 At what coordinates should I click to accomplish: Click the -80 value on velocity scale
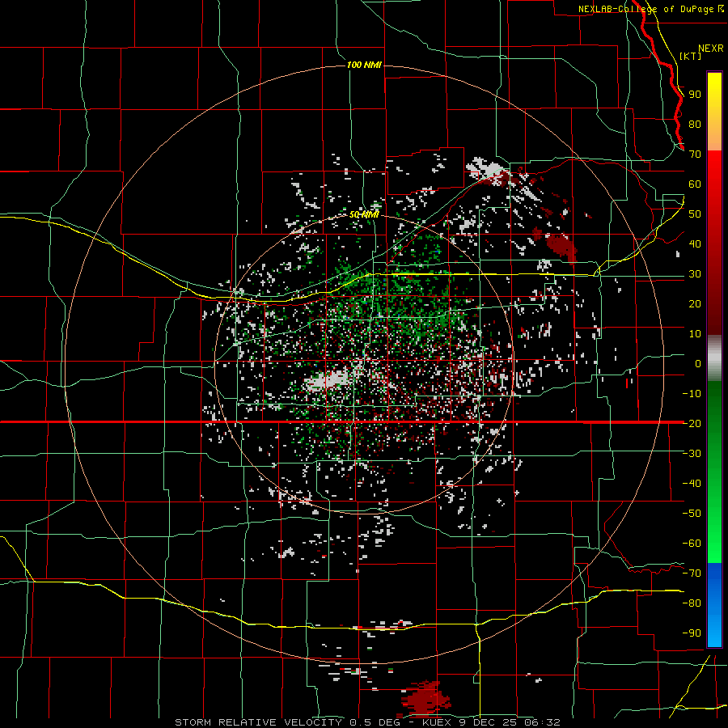click(692, 603)
